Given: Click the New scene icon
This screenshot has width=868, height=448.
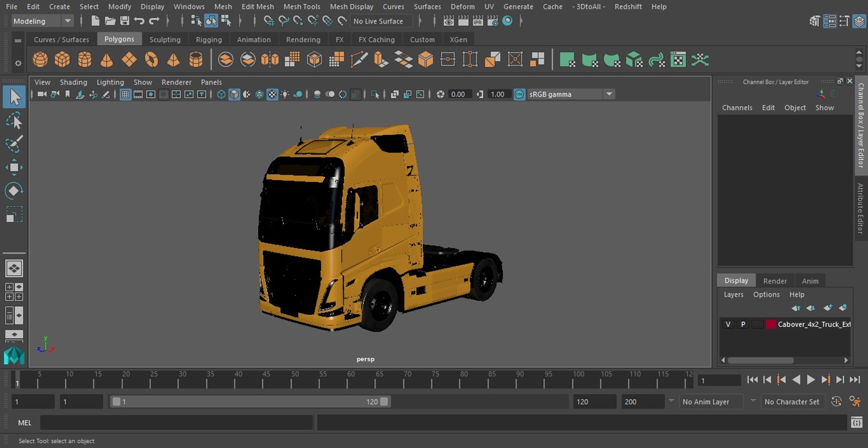Looking at the screenshot, I should pos(95,21).
